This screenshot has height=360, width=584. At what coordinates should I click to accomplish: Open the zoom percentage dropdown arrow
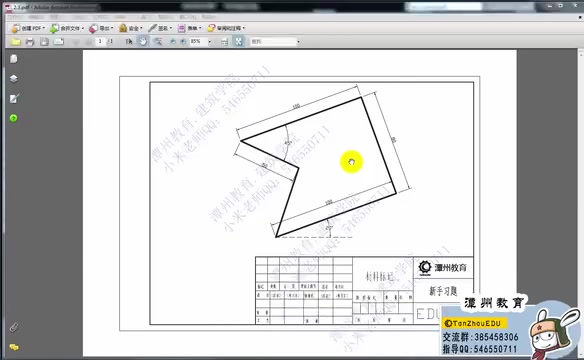[x=209, y=42]
